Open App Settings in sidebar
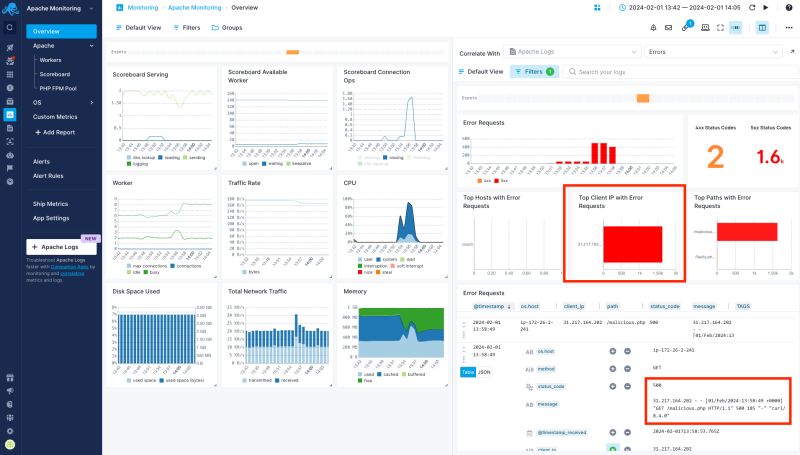The width and height of the screenshot is (800, 455). [51, 218]
